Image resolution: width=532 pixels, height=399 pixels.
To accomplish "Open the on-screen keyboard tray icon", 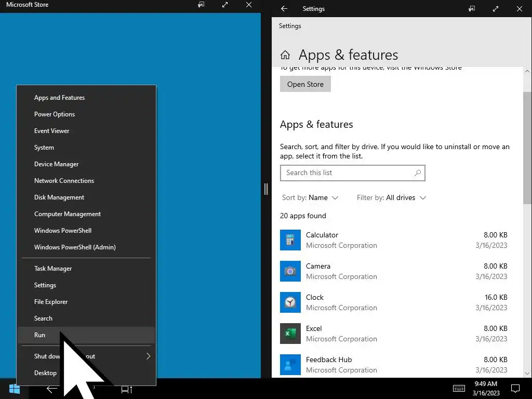I will (x=459, y=389).
